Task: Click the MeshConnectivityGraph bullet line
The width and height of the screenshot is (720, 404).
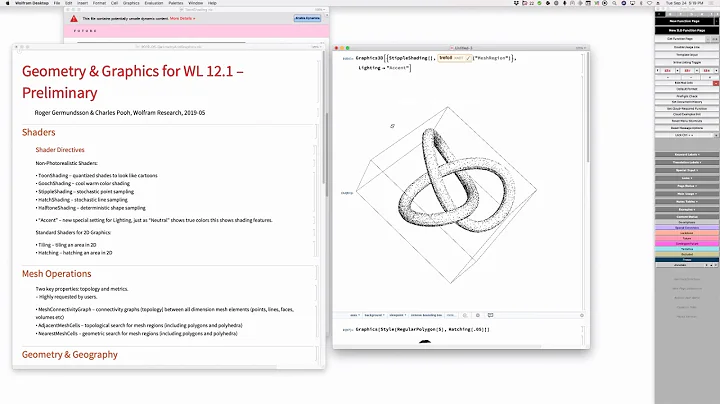Action: pos(164,313)
